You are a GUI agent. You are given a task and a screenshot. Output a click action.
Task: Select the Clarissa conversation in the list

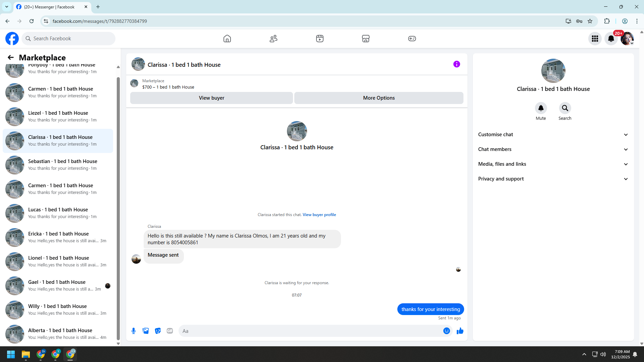pos(58,141)
